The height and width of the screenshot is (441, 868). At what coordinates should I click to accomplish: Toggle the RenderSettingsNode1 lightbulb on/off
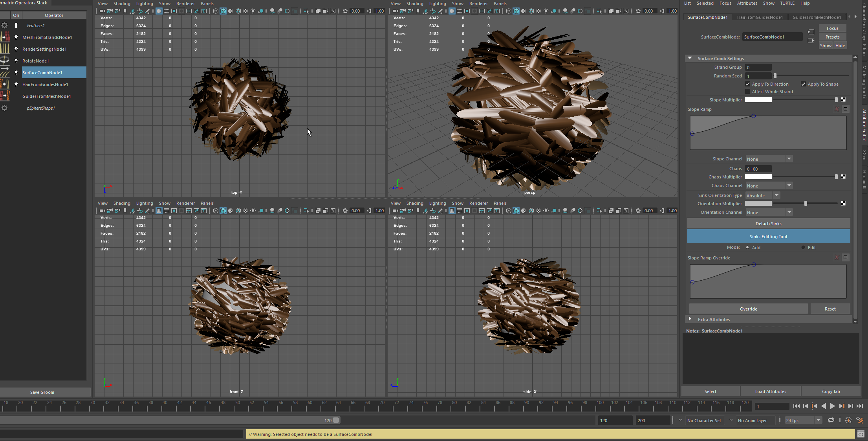[16, 49]
